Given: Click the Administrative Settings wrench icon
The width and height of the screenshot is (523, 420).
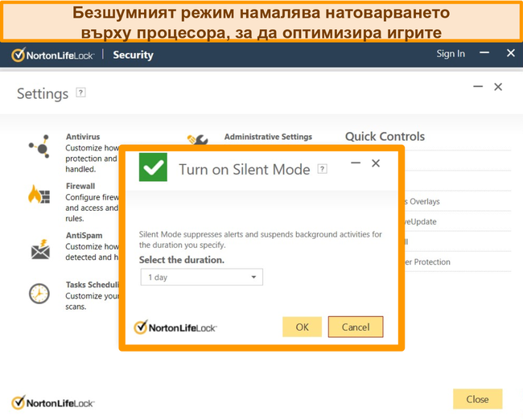Looking at the screenshot, I should (x=197, y=139).
